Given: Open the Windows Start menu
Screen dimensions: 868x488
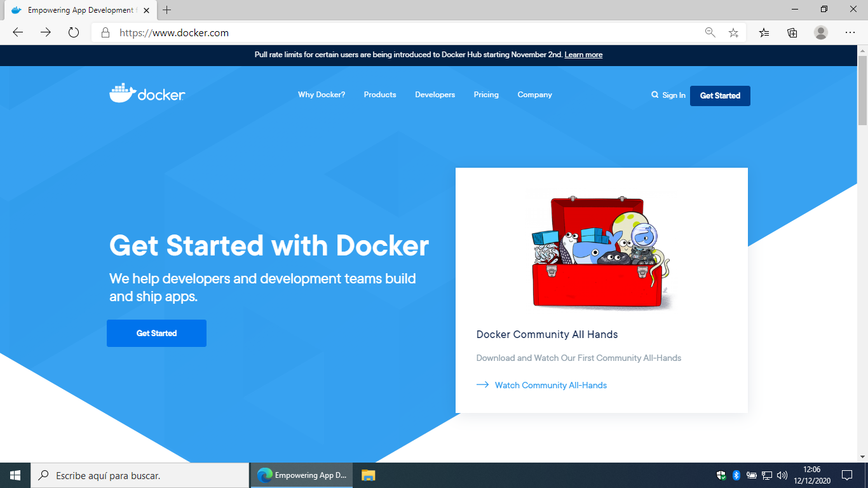Looking at the screenshot, I should click(x=15, y=475).
